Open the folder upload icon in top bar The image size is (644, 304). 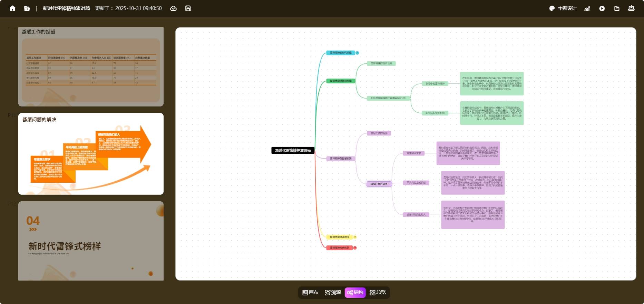click(x=27, y=8)
